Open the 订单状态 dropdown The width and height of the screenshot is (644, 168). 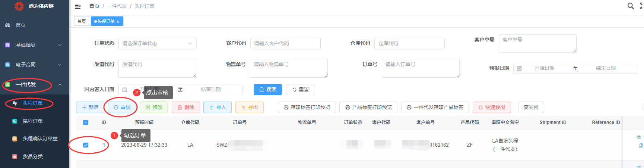click(x=157, y=43)
